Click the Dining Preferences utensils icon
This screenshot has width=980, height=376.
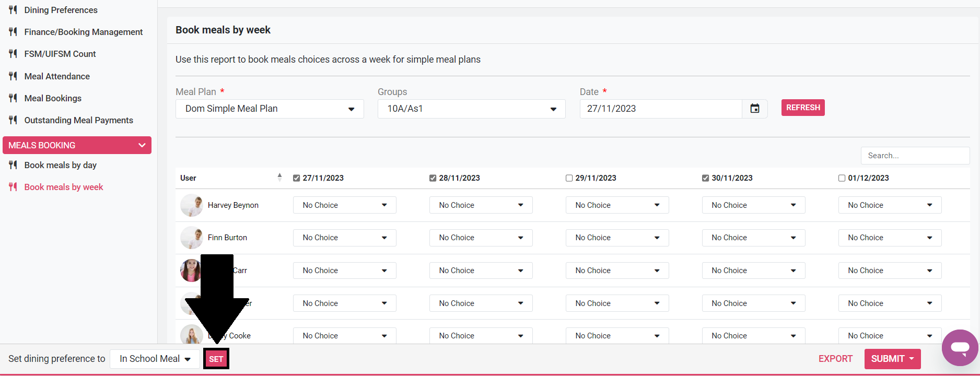click(13, 10)
